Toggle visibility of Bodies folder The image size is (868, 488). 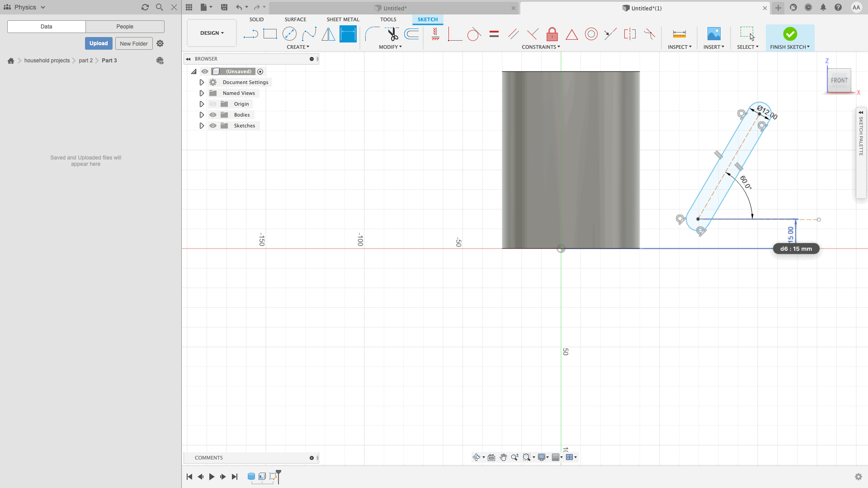click(213, 115)
